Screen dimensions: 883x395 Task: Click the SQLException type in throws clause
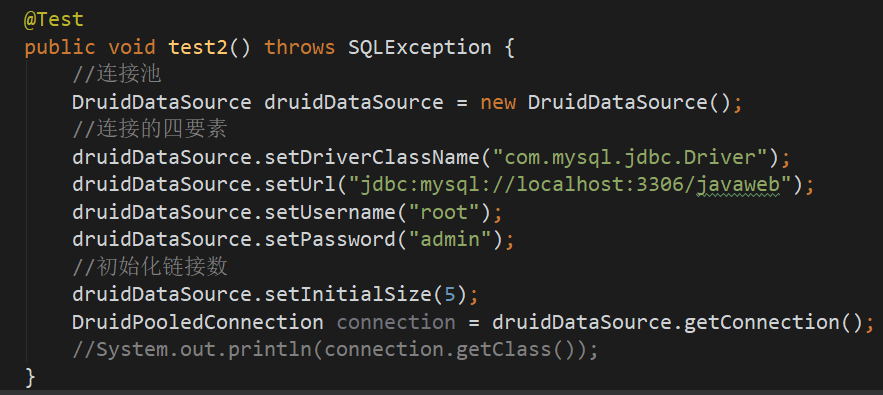(420, 47)
